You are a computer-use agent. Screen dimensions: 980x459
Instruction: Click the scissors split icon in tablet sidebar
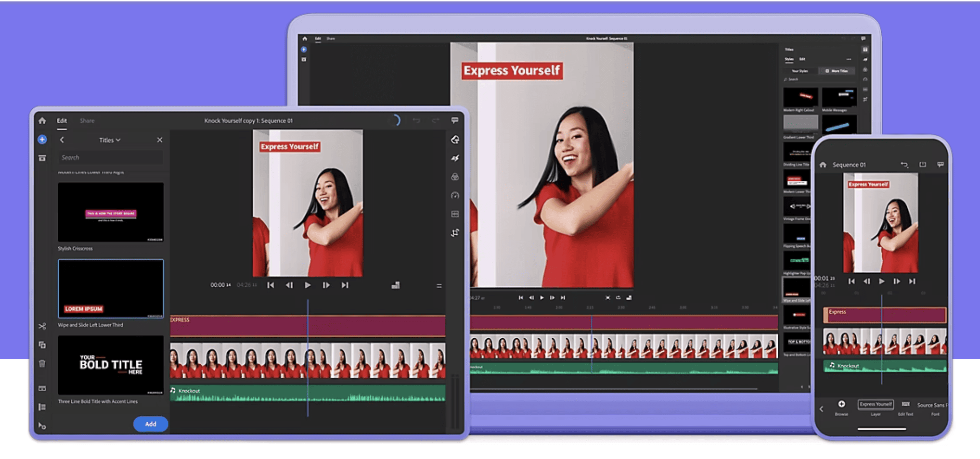[42, 326]
